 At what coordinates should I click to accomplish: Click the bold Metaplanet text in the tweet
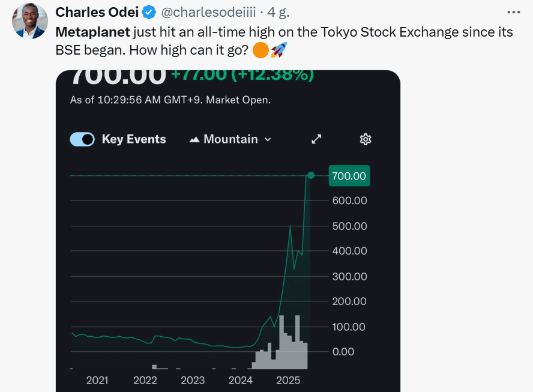tap(93, 32)
